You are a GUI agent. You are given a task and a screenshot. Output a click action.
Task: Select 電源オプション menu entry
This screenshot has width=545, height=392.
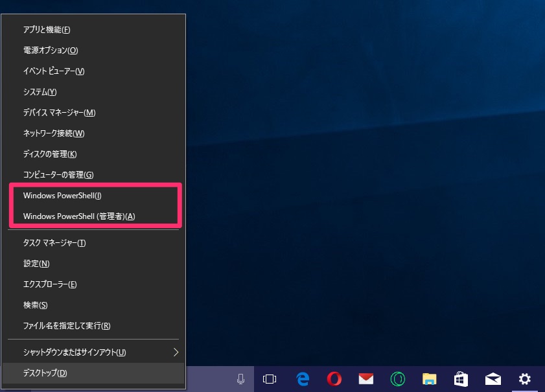[x=93, y=51]
